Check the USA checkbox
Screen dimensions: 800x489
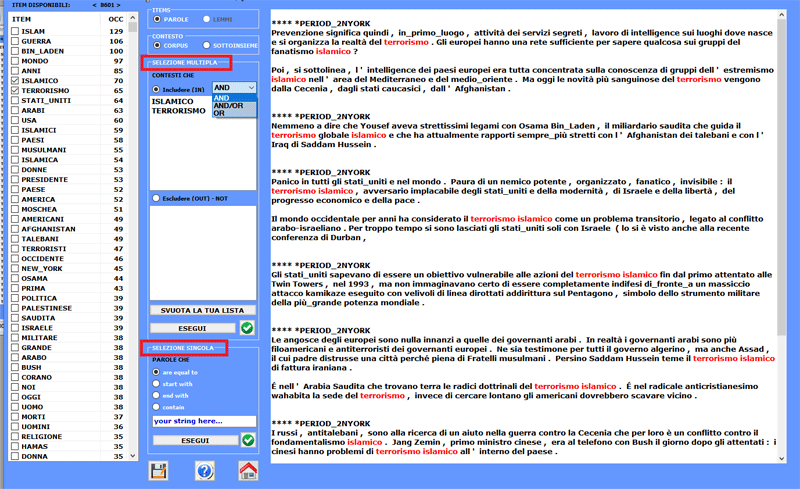tap(15, 120)
